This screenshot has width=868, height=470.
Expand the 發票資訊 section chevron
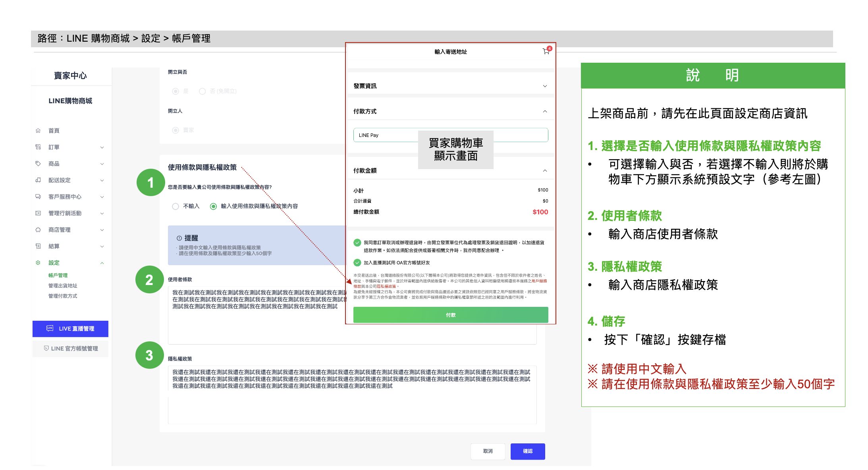(545, 86)
